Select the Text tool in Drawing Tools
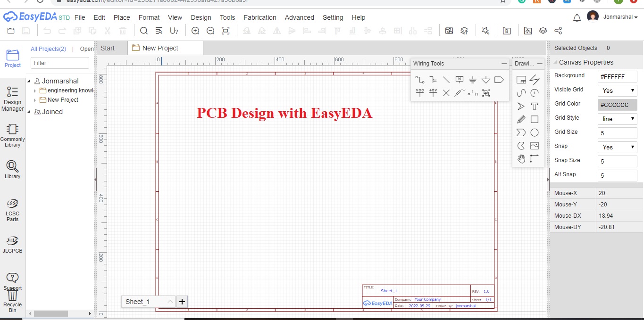 click(535, 107)
